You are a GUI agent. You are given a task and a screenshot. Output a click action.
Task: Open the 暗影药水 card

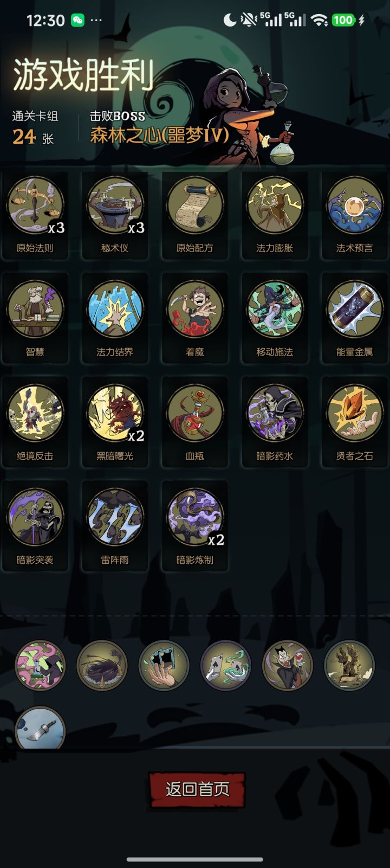tap(275, 422)
